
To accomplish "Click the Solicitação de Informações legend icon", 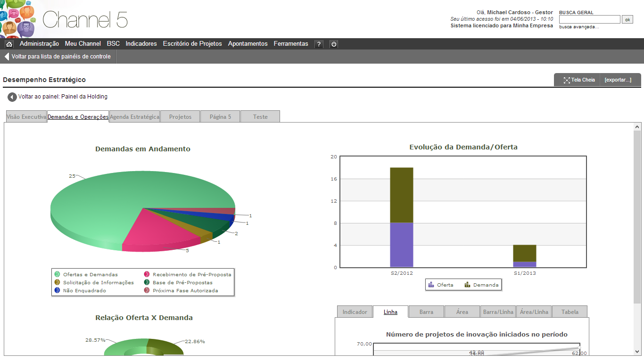I will click(x=57, y=282).
